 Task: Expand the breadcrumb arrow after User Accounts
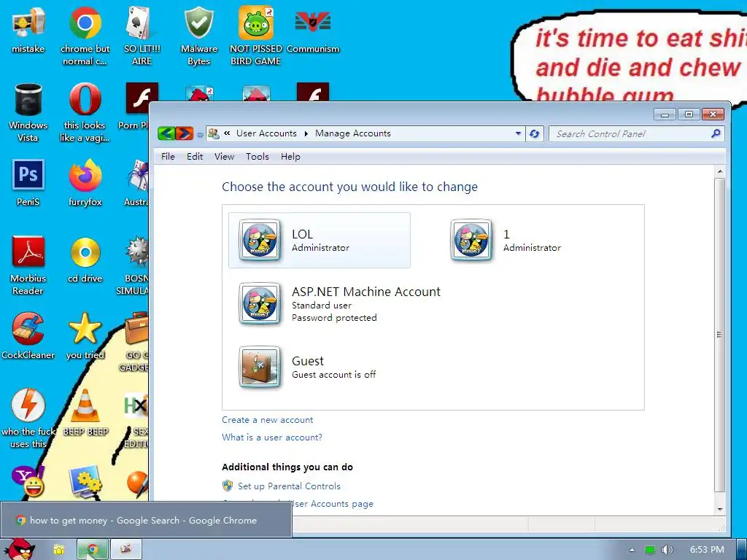click(306, 134)
